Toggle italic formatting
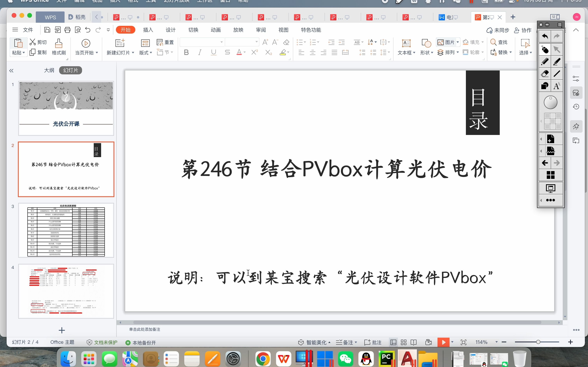This screenshot has width=588, height=367. point(200,52)
